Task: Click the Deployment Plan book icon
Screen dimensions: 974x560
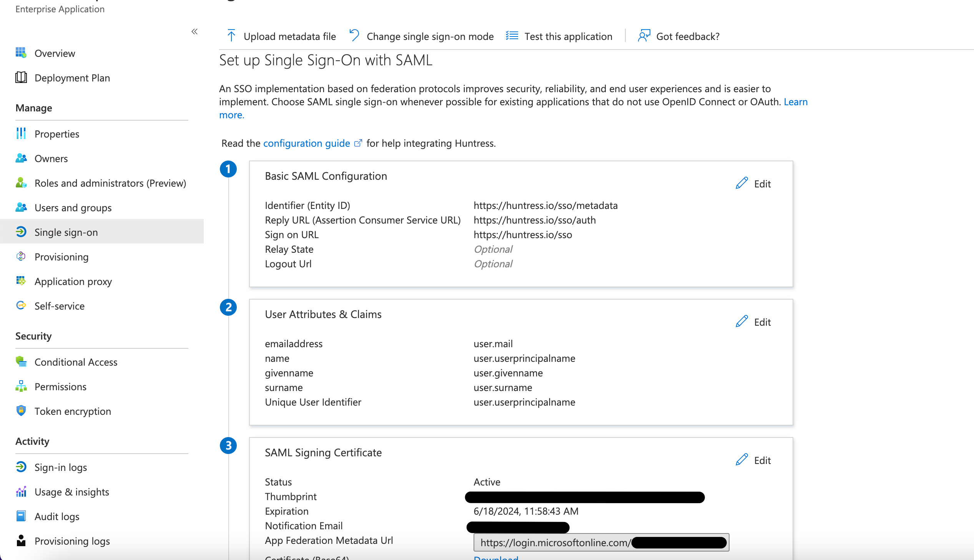Action: (21, 77)
